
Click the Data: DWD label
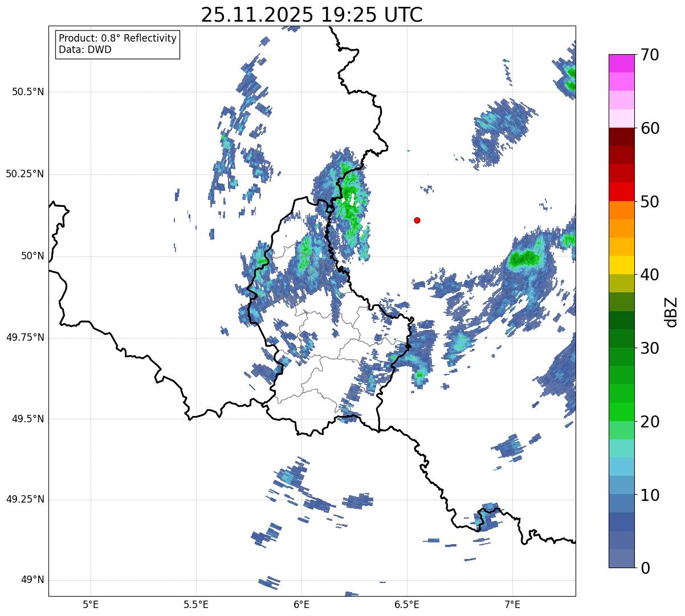[85, 50]
